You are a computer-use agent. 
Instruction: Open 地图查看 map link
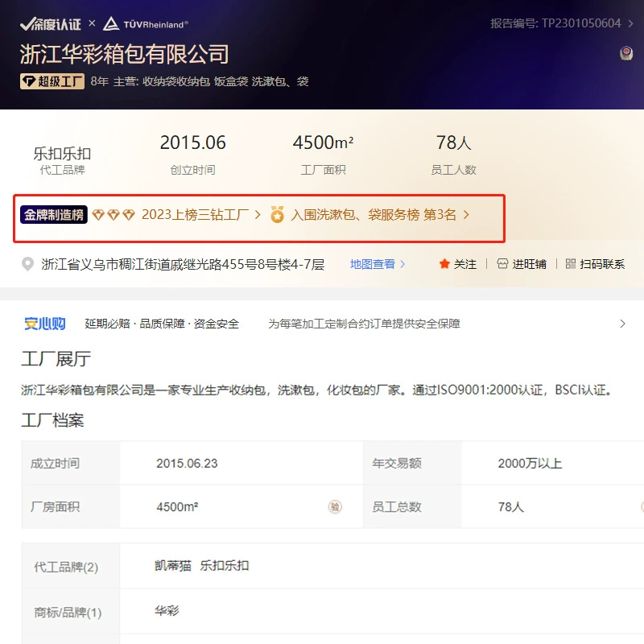[373, 264]
